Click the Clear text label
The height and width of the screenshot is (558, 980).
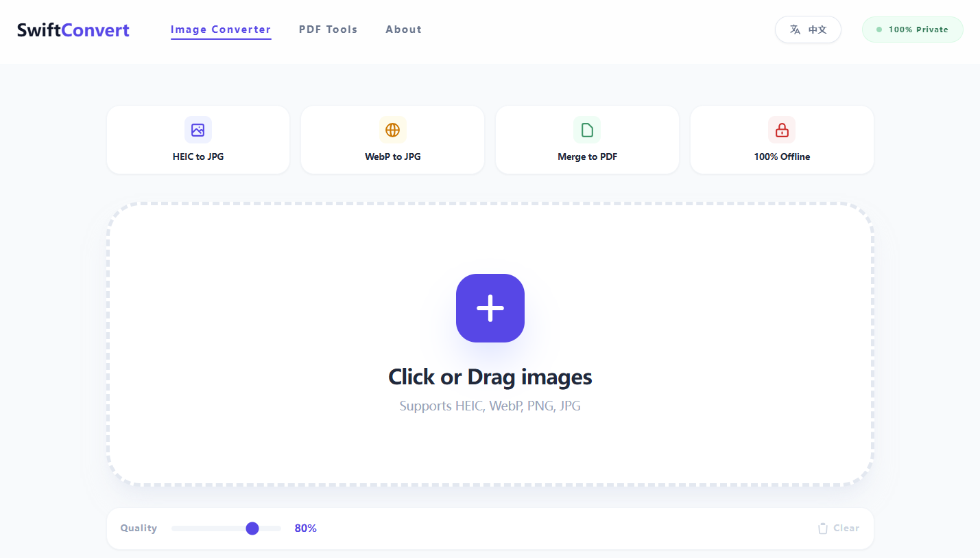[x=846, y=528]
